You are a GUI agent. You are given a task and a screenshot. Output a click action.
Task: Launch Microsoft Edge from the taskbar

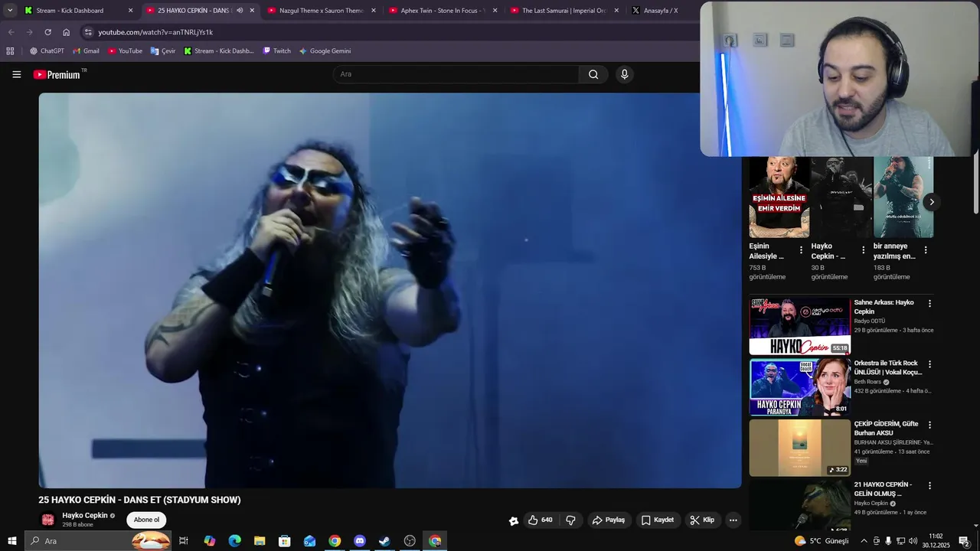click(234, 541)
